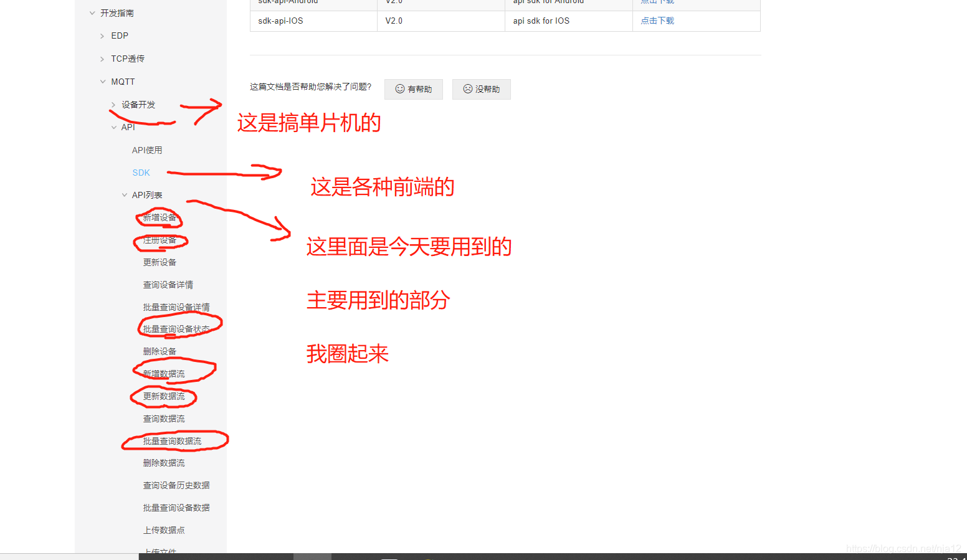The image size is (967, 560).
Task: Expand the TCP透传 node arrow
Action: click(x=102, y=59)
